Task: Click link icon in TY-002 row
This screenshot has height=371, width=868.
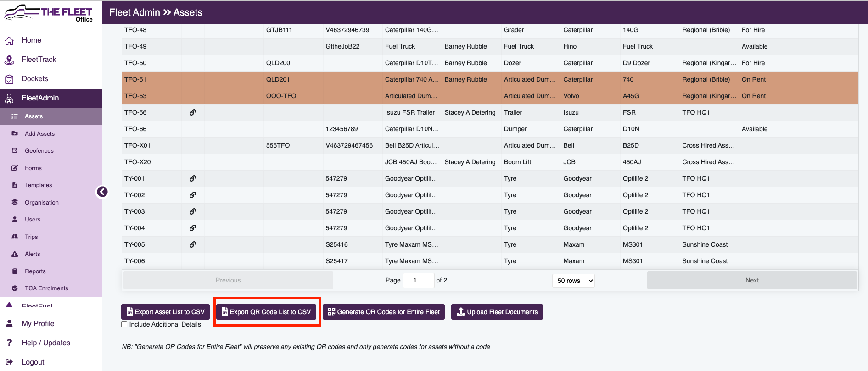Action: [193, 195]
